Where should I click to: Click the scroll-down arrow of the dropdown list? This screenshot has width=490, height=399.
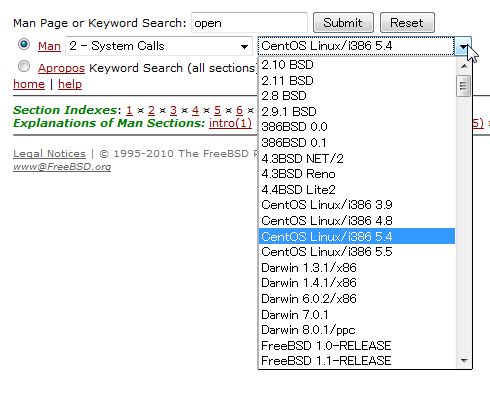(x=464, y=360)
